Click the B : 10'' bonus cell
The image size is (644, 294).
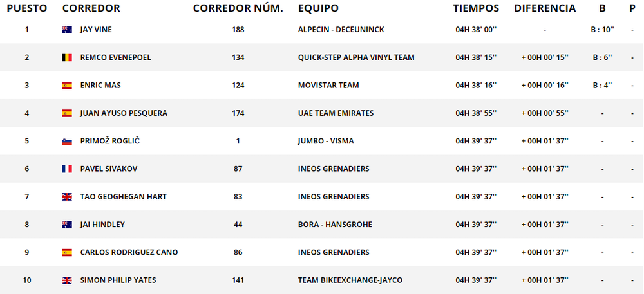tap(602, 30)
